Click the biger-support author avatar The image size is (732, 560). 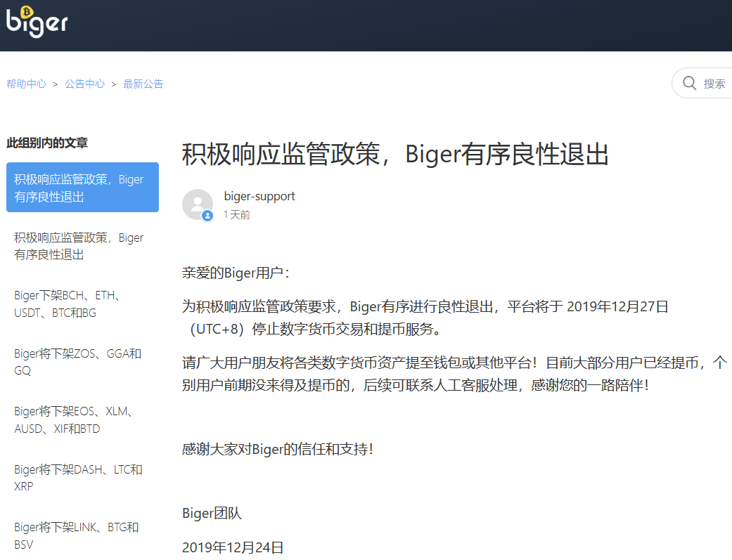coord(198,204)
